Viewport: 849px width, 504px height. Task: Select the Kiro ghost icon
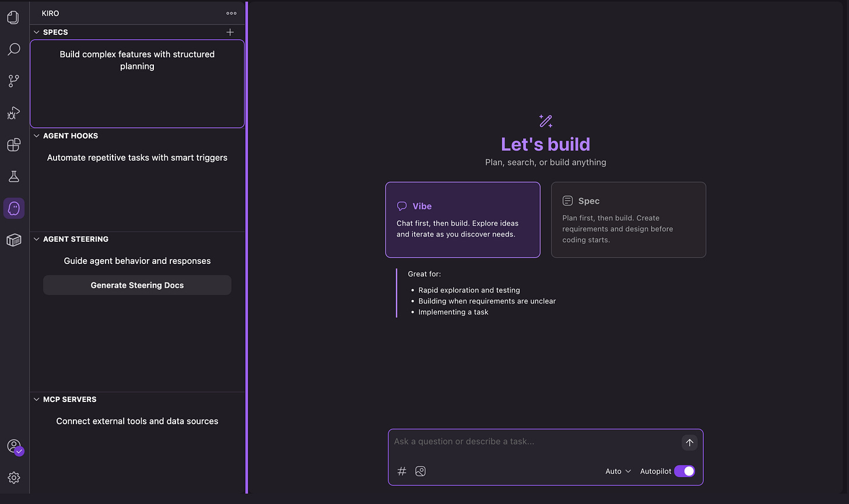point(14,208)
